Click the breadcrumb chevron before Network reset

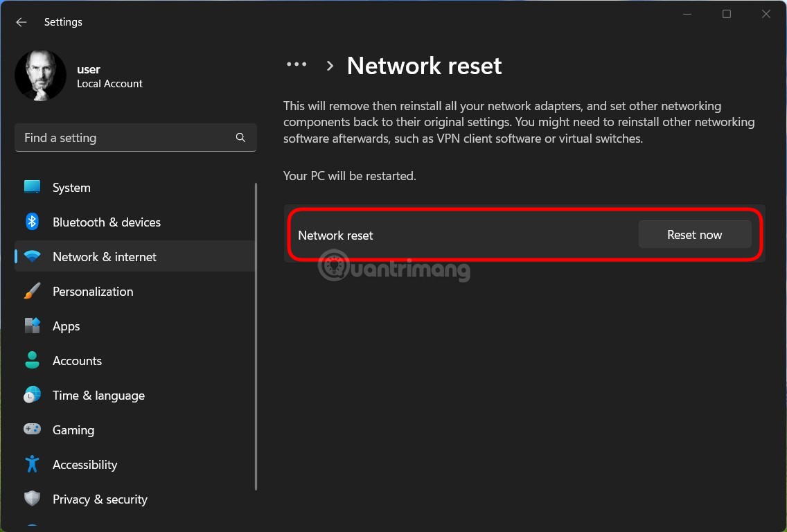(x=330, y=65)
